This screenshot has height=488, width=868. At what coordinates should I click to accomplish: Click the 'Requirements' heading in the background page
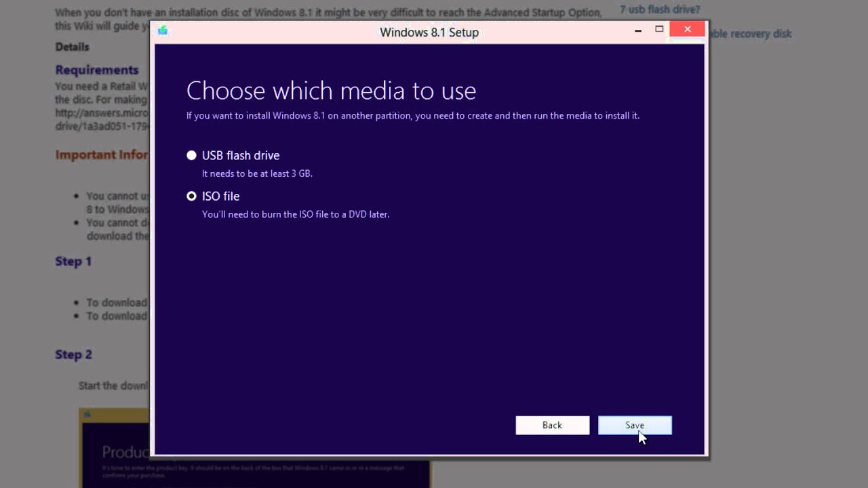coord(97,70)
